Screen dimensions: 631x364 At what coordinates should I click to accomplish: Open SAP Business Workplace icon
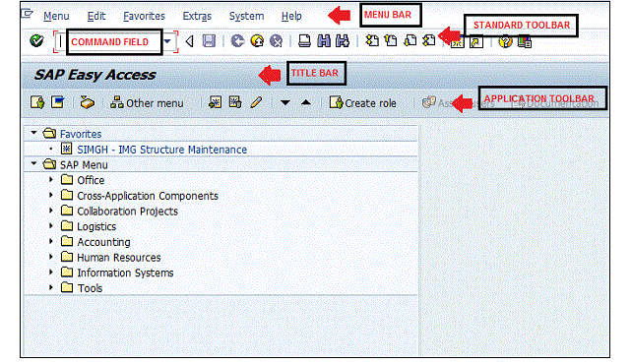(87, 103)
